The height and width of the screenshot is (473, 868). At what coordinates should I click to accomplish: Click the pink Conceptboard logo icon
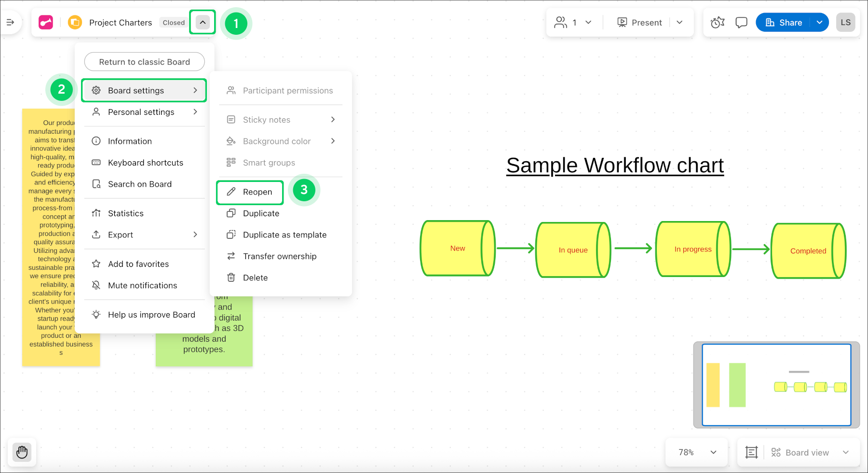(x=46, y=23)
